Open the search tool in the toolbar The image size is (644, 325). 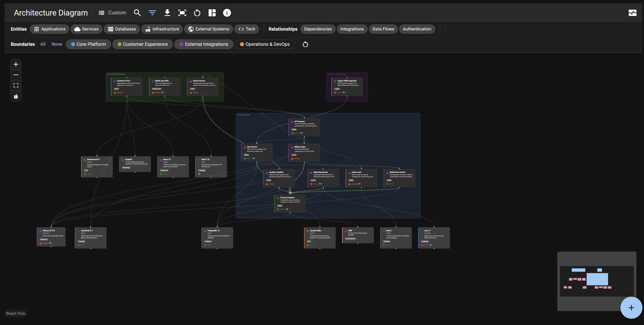pyautogui.click(x=137, y=13)
